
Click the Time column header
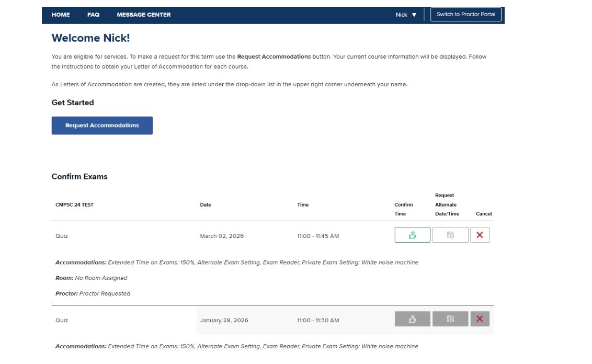coord(303,204)
